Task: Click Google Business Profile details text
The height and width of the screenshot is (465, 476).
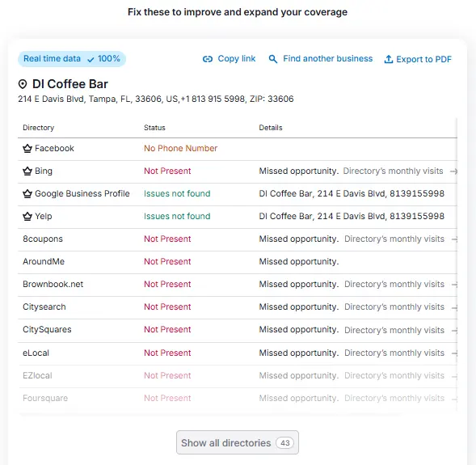Action: 352,193
